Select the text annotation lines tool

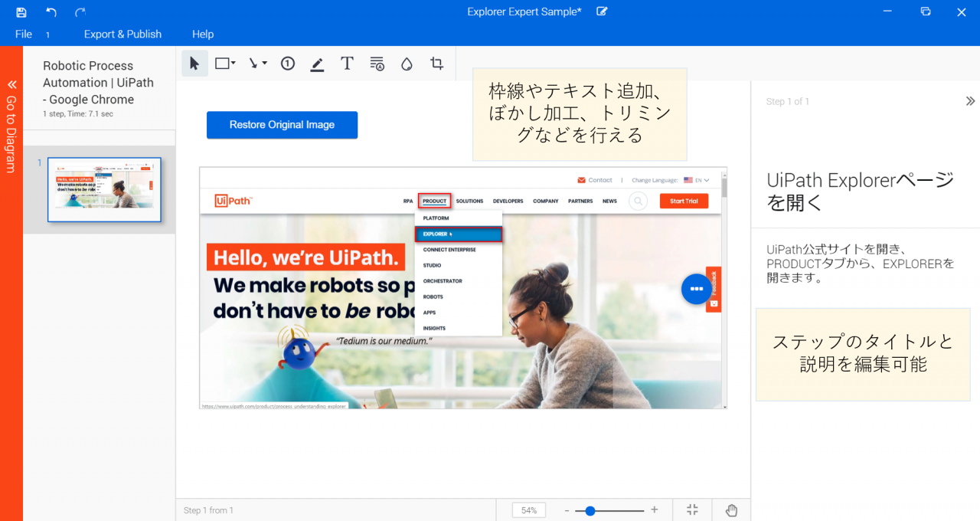[x=377, y=64]
